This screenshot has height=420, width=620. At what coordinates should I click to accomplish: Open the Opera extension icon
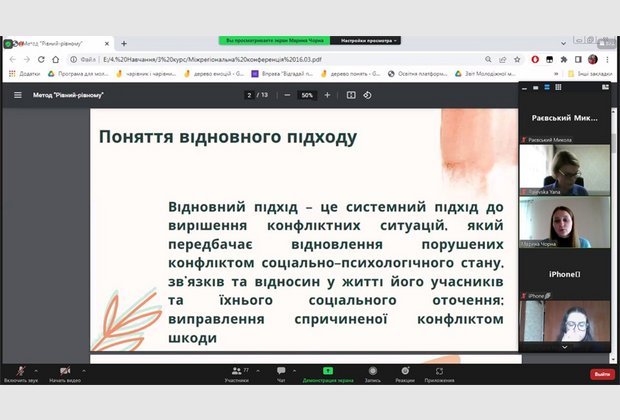click(535, 59)
